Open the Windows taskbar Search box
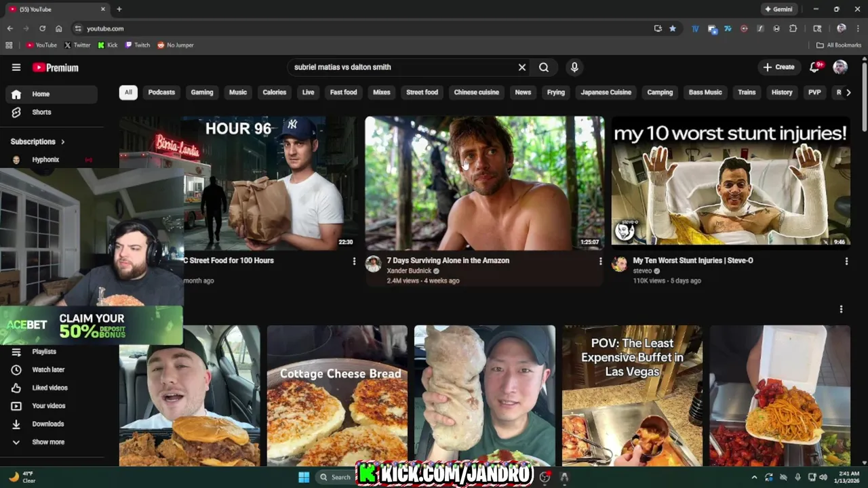 [336, 477]
